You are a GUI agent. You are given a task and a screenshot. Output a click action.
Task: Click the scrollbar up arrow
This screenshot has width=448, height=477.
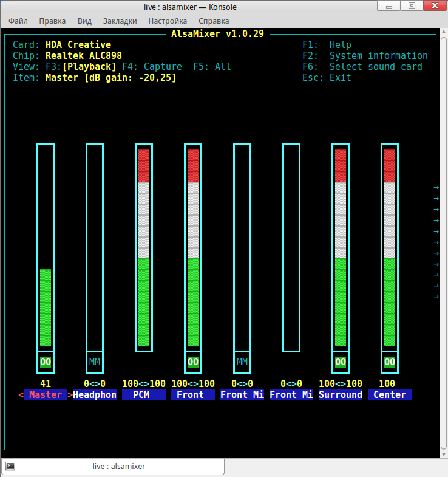[x=444, y=32]
